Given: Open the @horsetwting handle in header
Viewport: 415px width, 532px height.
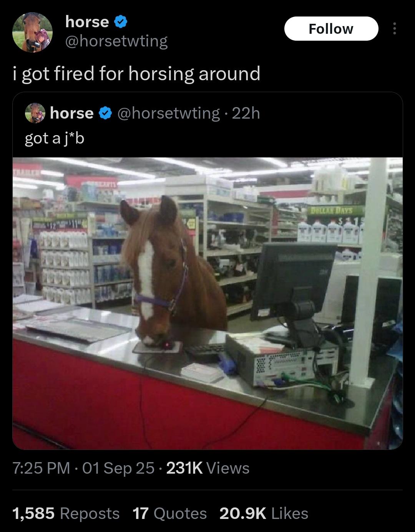Looking at the screenshot, I should 116,41.
